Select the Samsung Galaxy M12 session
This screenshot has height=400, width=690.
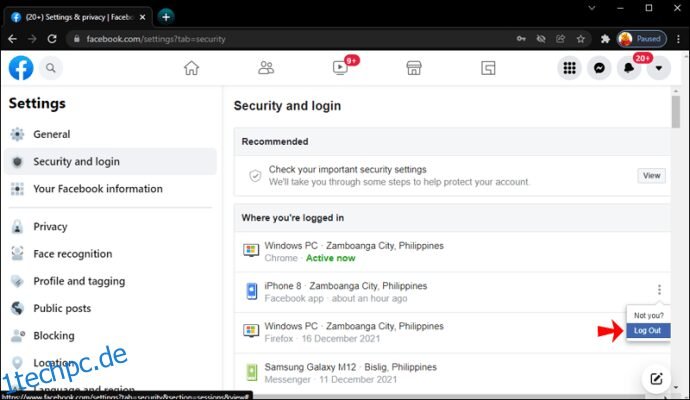point(452,373)
